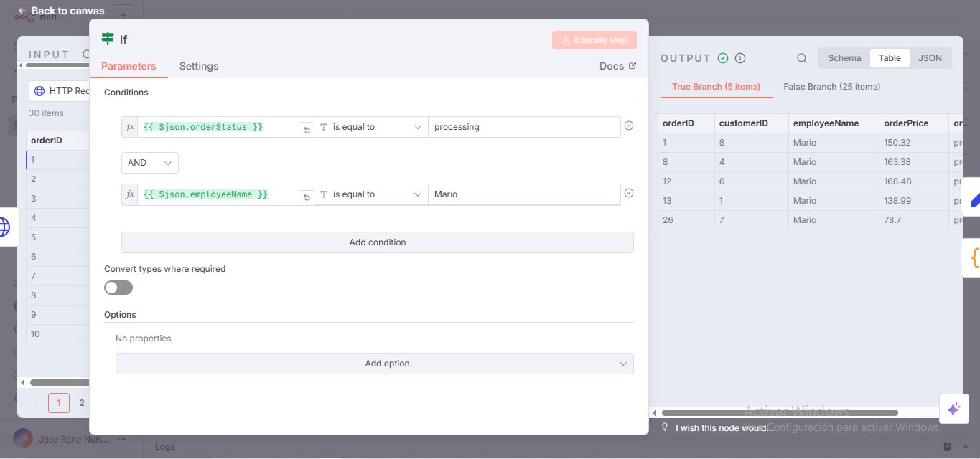Click output cell with price 78.7
This screenshot has height=459, width=980.
(x=914, y=220)
